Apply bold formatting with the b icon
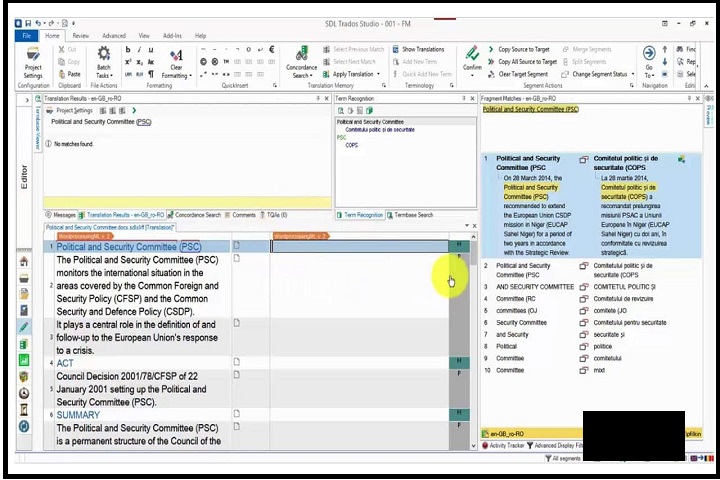The image size is (720, 480). tap(127, 49)
